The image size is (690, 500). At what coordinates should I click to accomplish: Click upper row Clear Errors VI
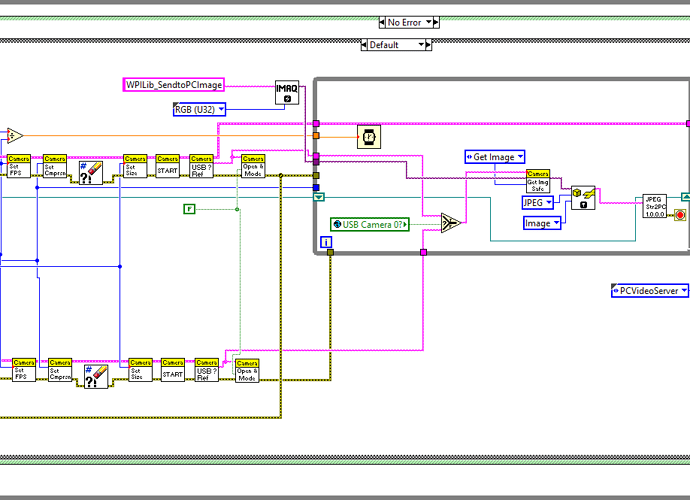pos(91,173)
